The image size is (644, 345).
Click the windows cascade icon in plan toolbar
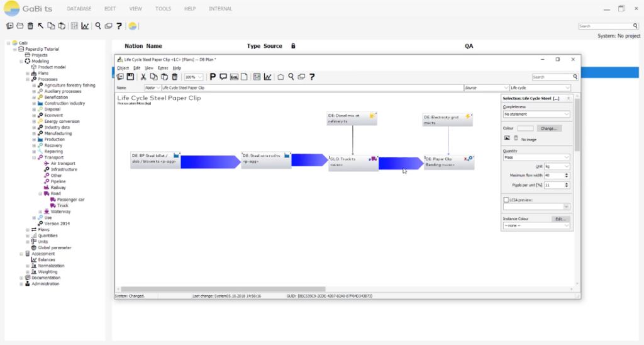pos(301,77)
